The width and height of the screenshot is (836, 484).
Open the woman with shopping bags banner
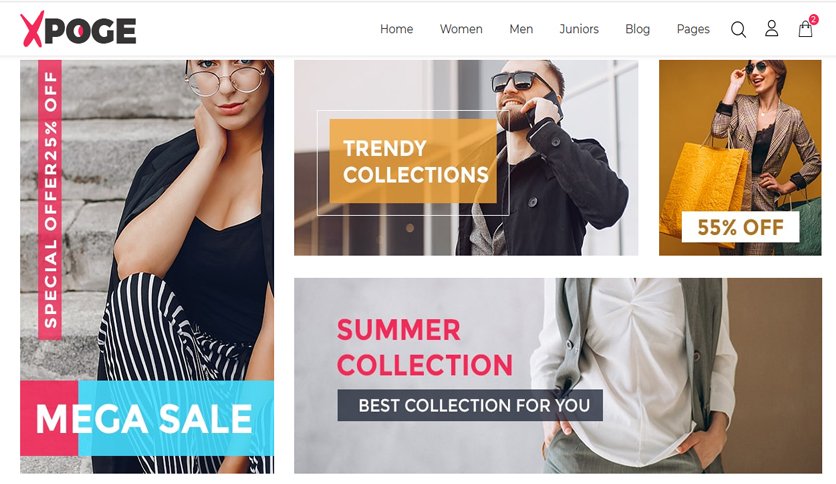click(740, 157)
